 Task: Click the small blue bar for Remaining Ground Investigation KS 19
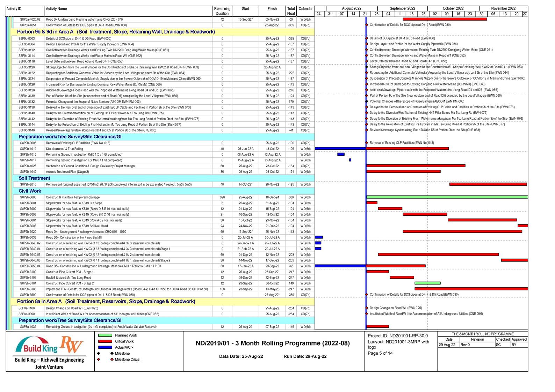tap(350, 160)
